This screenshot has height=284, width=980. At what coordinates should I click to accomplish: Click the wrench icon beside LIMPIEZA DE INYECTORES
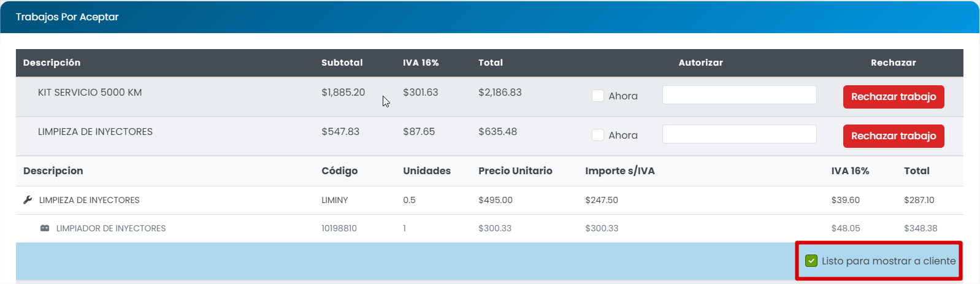[28, 200]
